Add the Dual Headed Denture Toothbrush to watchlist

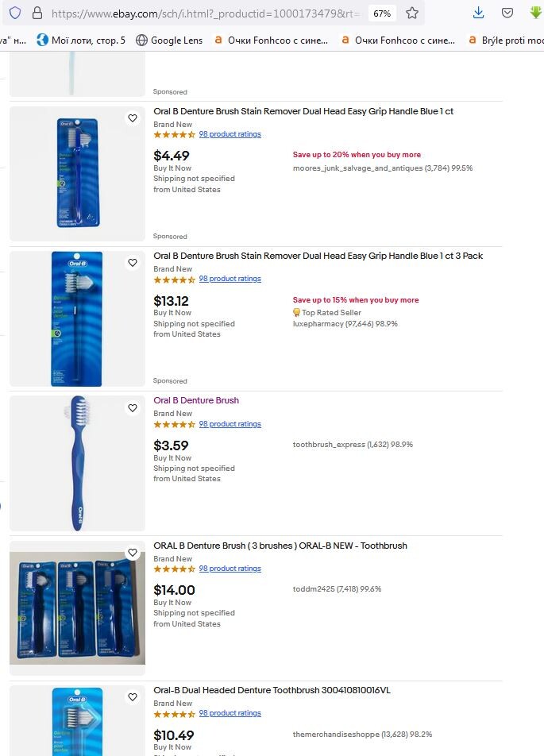[133, 697]
